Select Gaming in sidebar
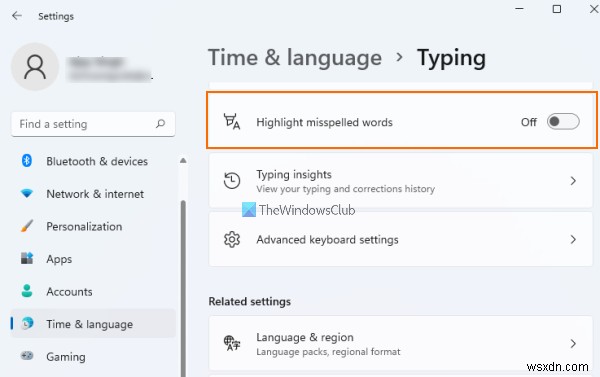 pyautogui.click(x=93, y=356)
